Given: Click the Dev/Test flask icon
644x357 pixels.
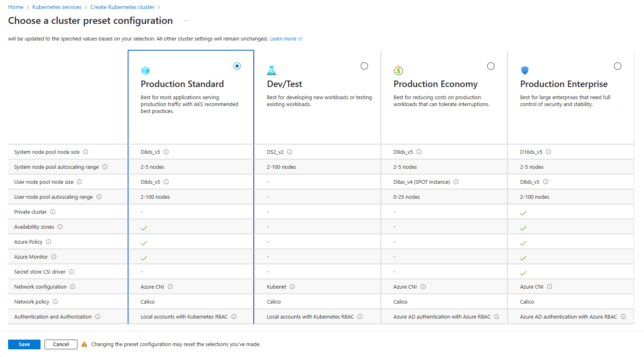Looking at the screenshot, I should pos(272,70).
